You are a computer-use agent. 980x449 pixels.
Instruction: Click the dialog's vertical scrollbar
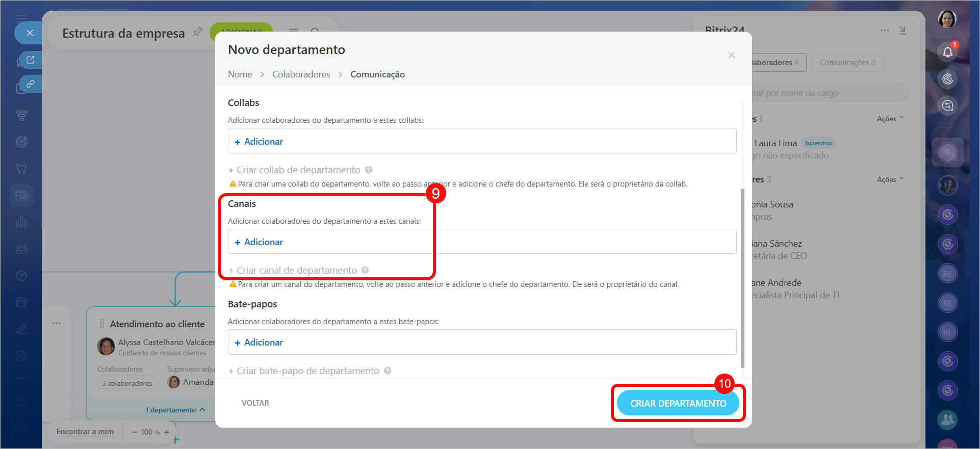(742, 278)
